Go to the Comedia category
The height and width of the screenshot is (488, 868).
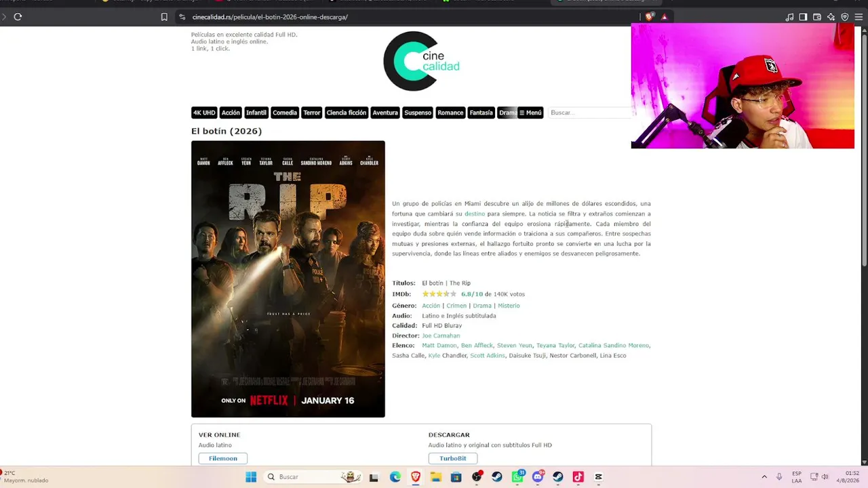285,113
